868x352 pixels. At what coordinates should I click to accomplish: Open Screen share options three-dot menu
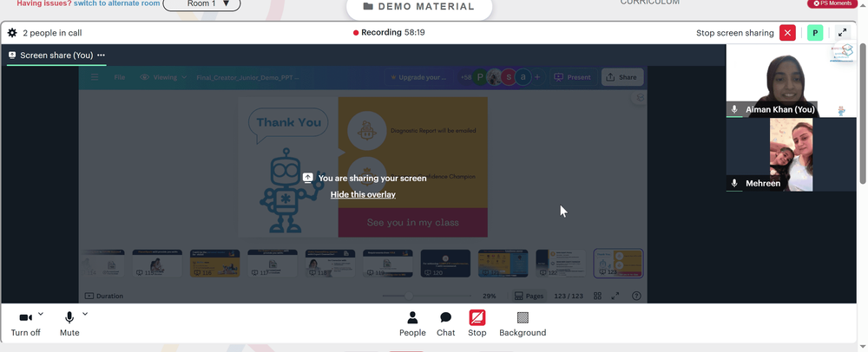102,55
